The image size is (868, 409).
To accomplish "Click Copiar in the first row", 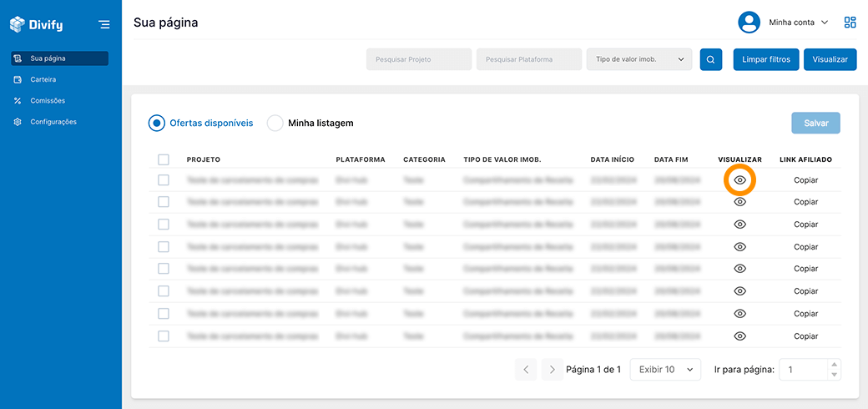I will tap(805, 179).
